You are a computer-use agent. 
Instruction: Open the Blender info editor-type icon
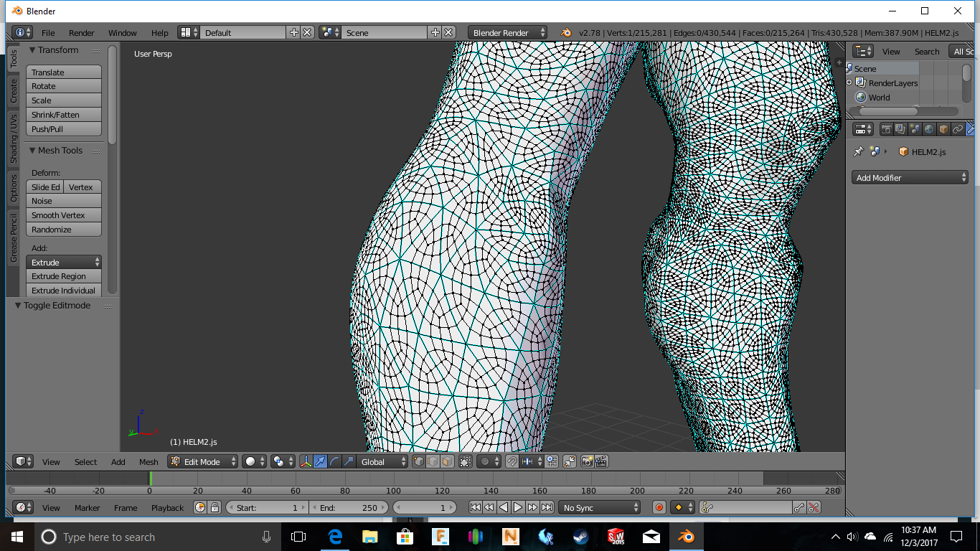[22, 32]
